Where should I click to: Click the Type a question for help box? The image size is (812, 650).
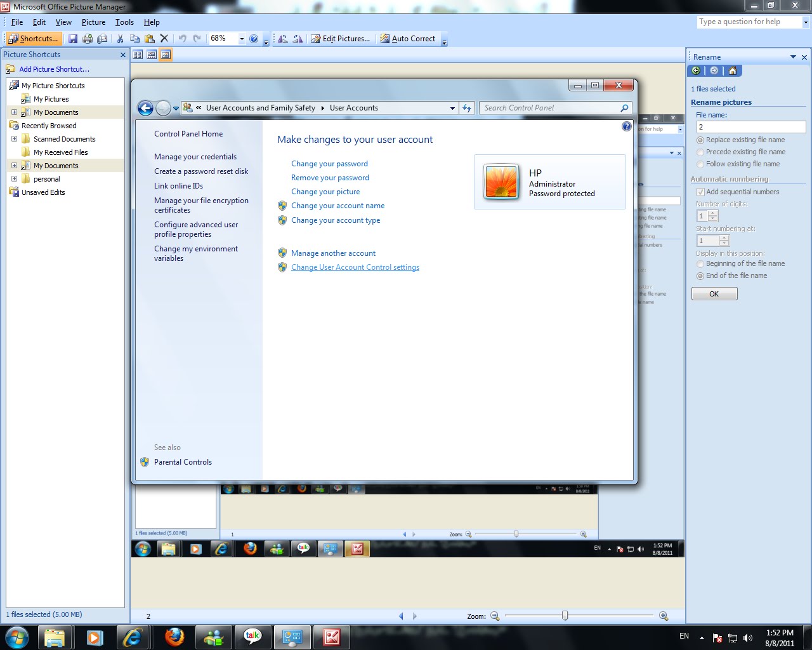coord(749,22)
